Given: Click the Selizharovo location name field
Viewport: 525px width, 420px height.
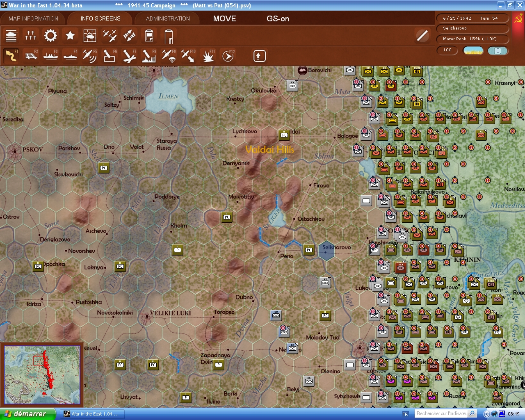Looking at the screenshot, I should [473, 28].
